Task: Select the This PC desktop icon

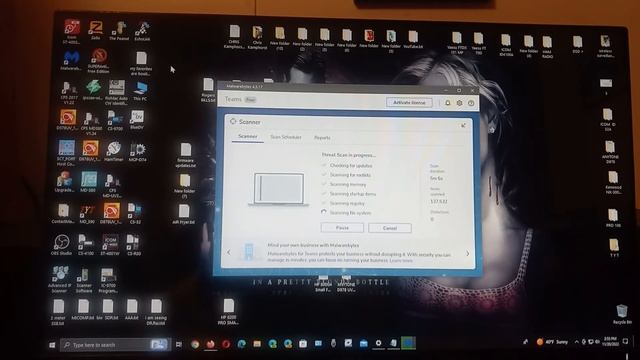Action: 140,91
